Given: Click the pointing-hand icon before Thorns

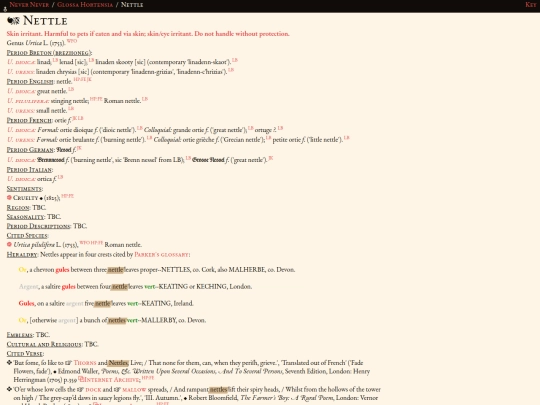Looking at the screenshot, I should coord(69,363).
